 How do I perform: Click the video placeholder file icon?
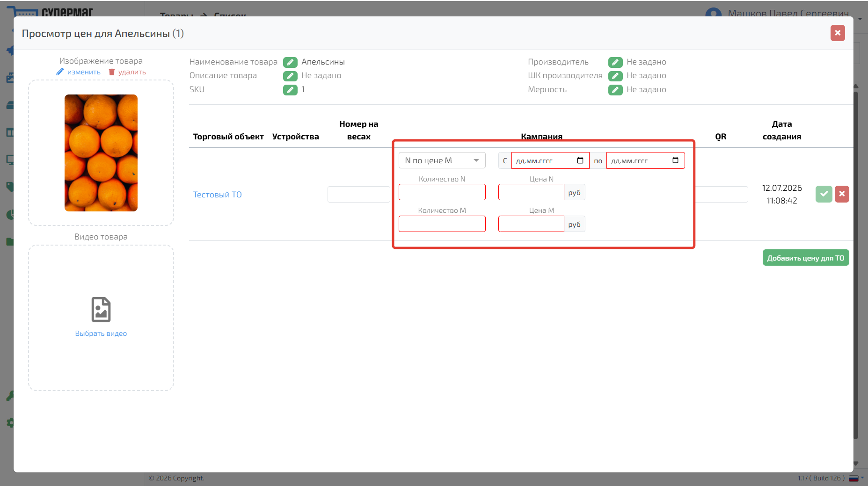point(101,310)
